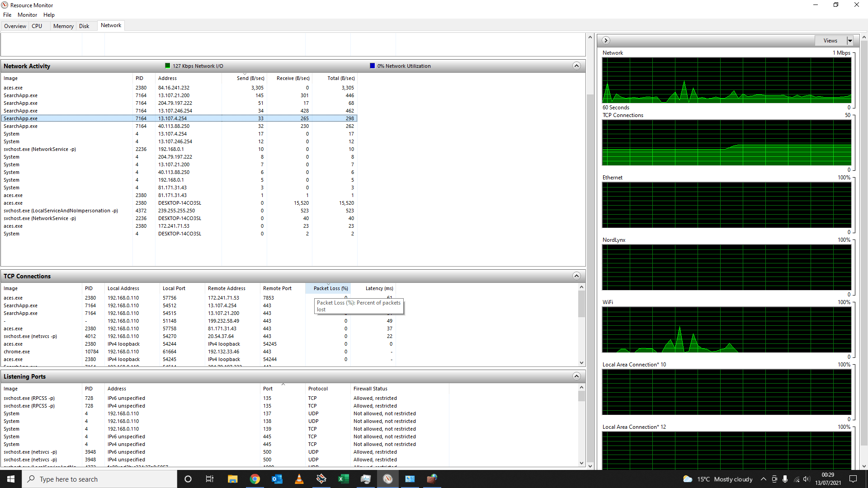Open Google Chrome from taskbar

[255, 479]
